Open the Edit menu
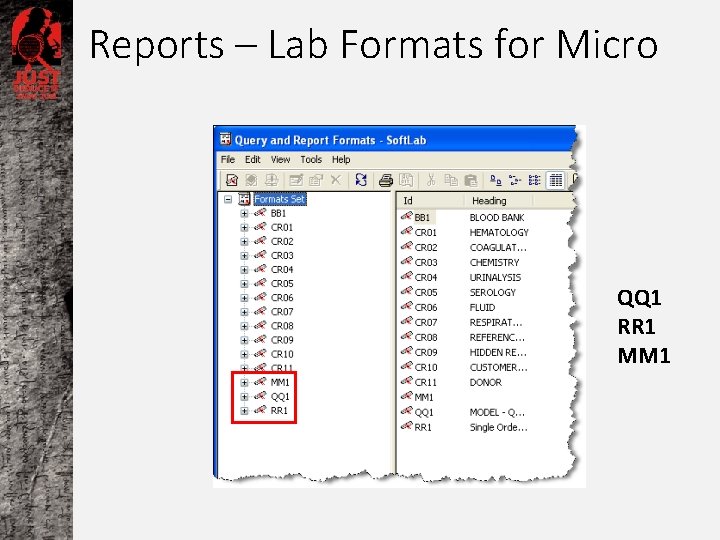This screenshot has width=720, height=540. pyautogui.click(x=253, y=159)
